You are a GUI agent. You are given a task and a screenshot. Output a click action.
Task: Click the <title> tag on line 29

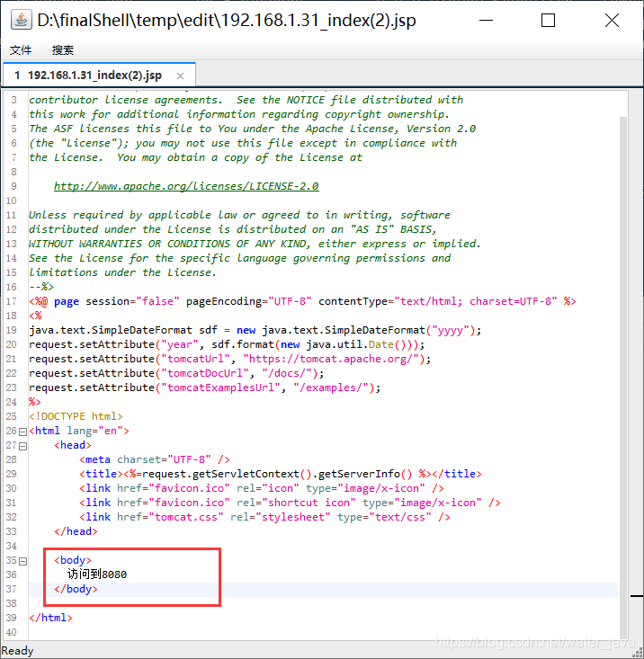[x=101, y=474]
